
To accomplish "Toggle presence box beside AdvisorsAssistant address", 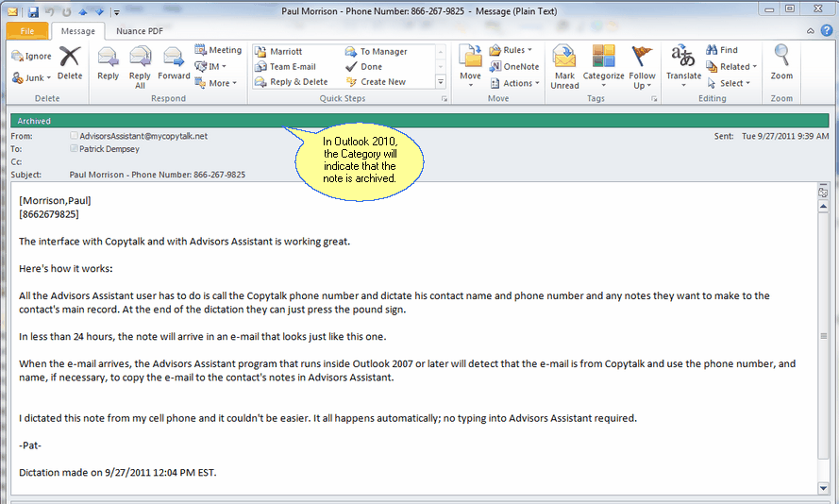I will click(74, 135).
